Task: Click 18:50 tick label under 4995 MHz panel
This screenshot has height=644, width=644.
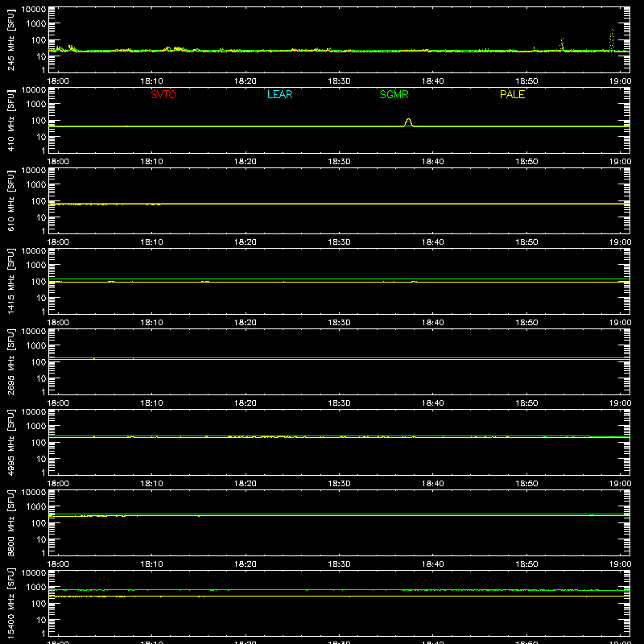Action: pos(526,484)
